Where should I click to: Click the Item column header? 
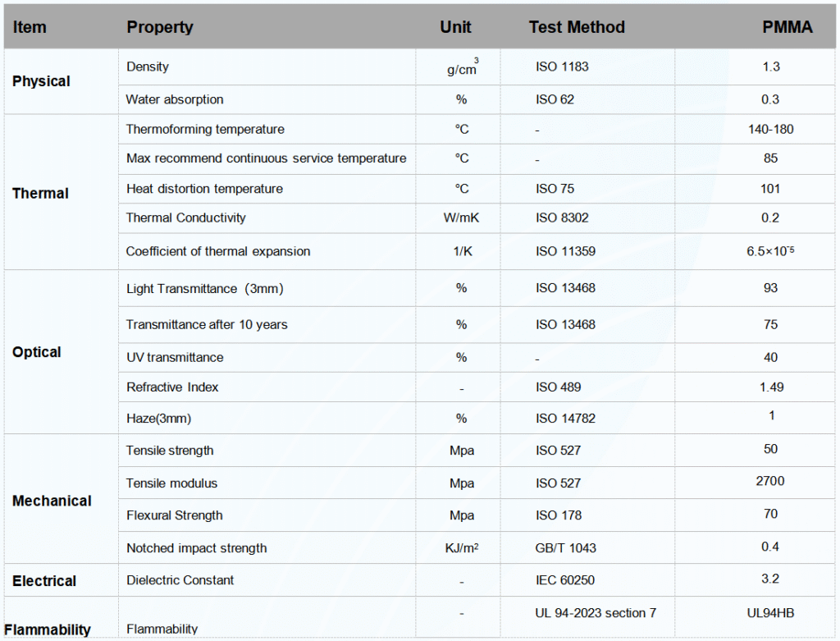click(x=30, y=27)
